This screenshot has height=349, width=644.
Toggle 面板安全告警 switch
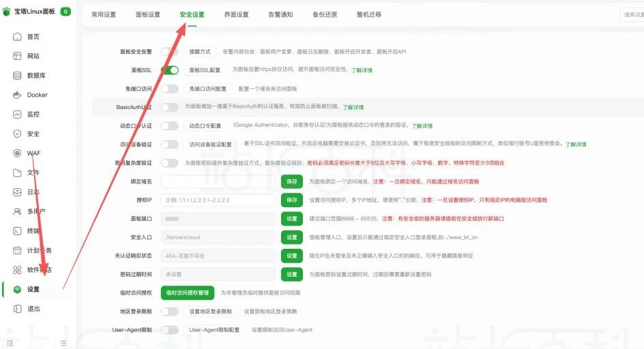[170, 51]
